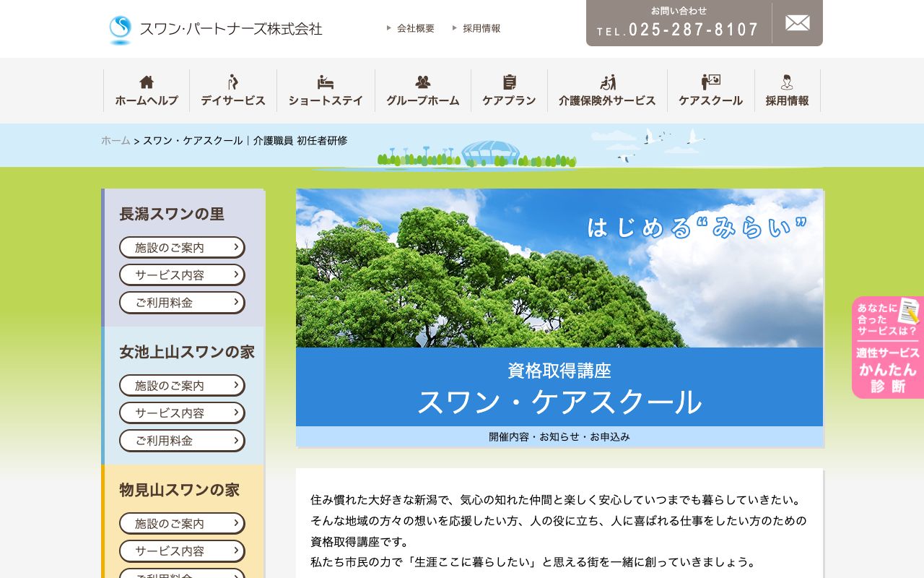Click the ホーム breadcrumb link

click(115, 141)
